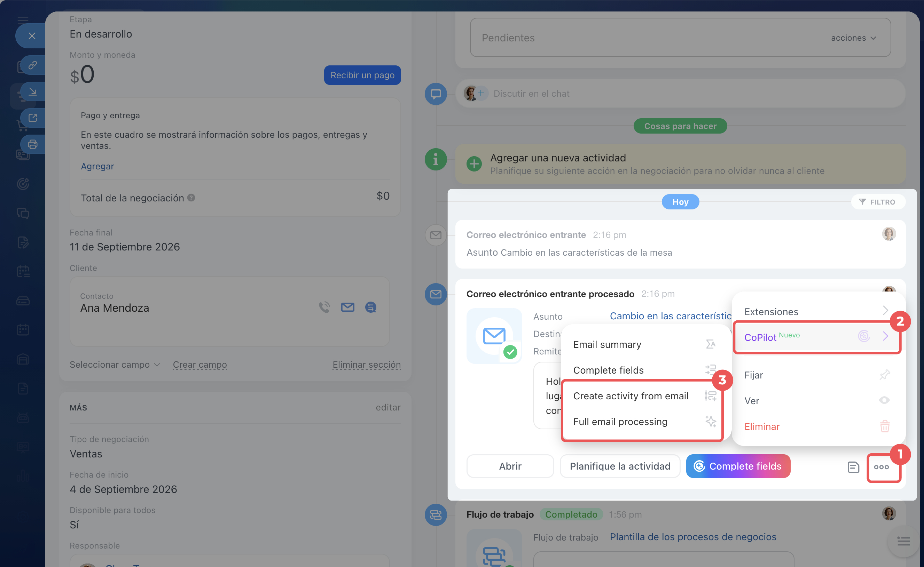Click the help question mark near Total
The width and height of the screenshot is (924, 567).
tap(191, 198)
